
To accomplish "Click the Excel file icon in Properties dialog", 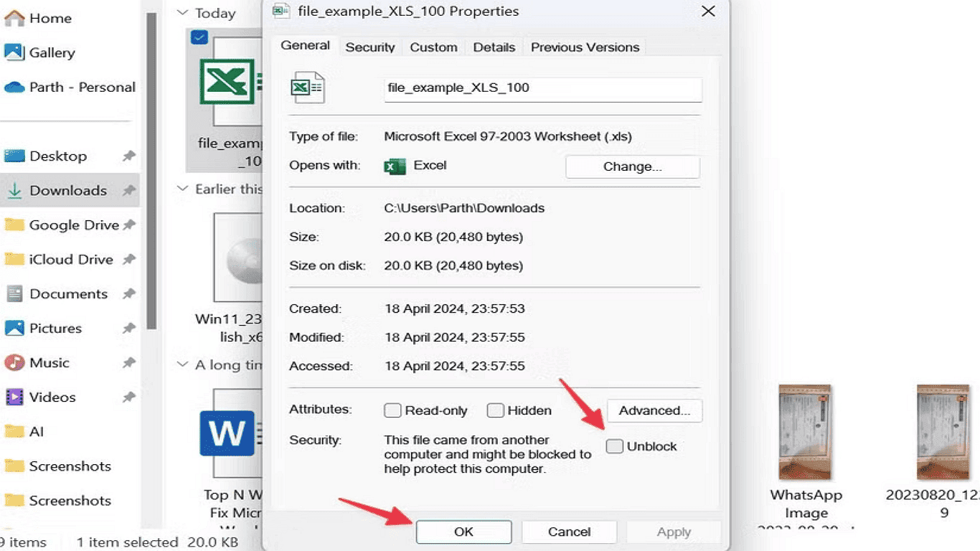I will [x=307, y=88].
